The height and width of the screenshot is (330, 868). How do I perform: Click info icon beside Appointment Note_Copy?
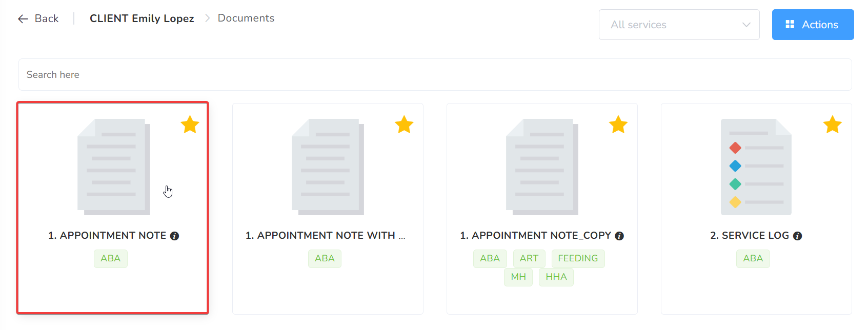click(619, 236)
